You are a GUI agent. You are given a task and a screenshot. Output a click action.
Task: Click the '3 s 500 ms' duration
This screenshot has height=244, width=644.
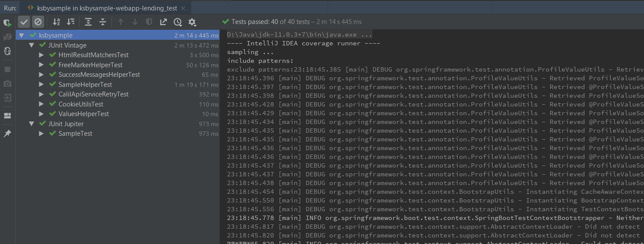204,55
